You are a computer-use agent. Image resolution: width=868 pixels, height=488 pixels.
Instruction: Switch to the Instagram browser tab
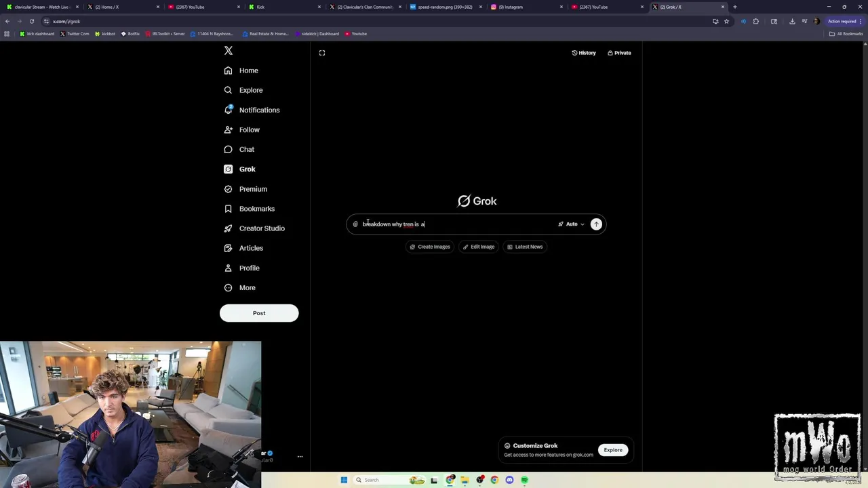526,7
